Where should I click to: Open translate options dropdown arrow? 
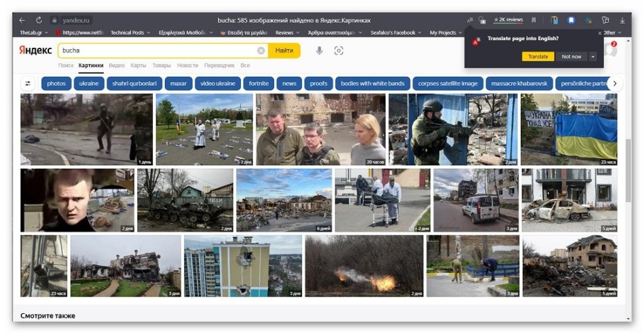(593, 57)
